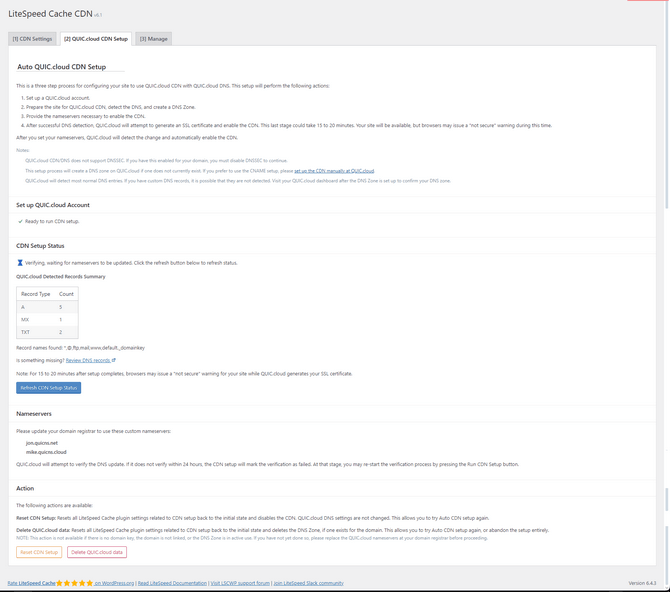Click the Count column header

point(67,295)
